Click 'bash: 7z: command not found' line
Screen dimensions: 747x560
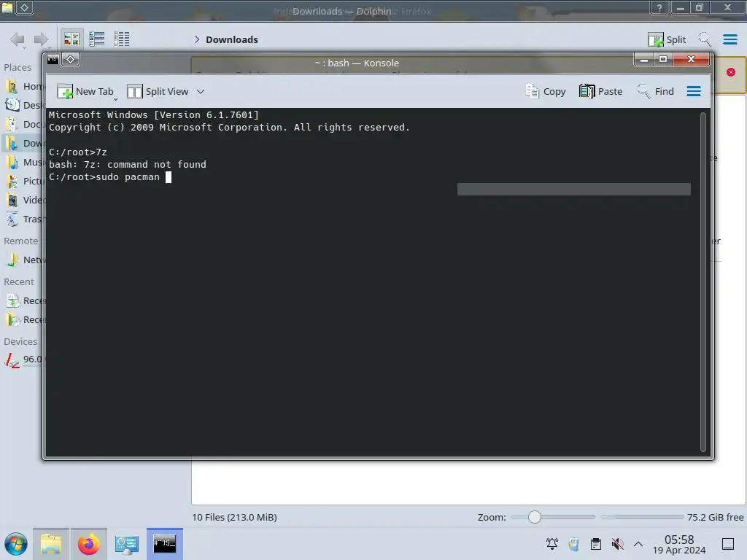[128, 164]
